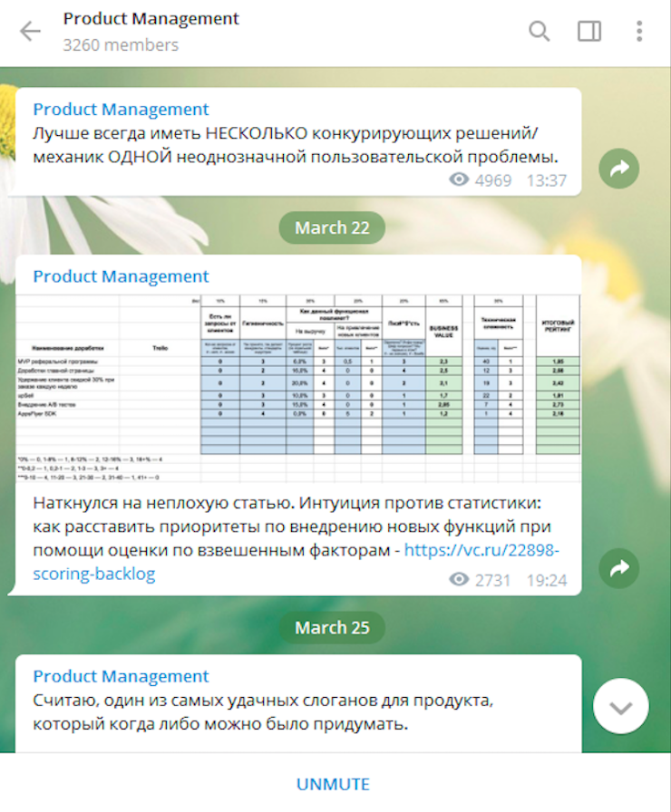
Task: Click the March 22 date badge
Action: point(332,227)
